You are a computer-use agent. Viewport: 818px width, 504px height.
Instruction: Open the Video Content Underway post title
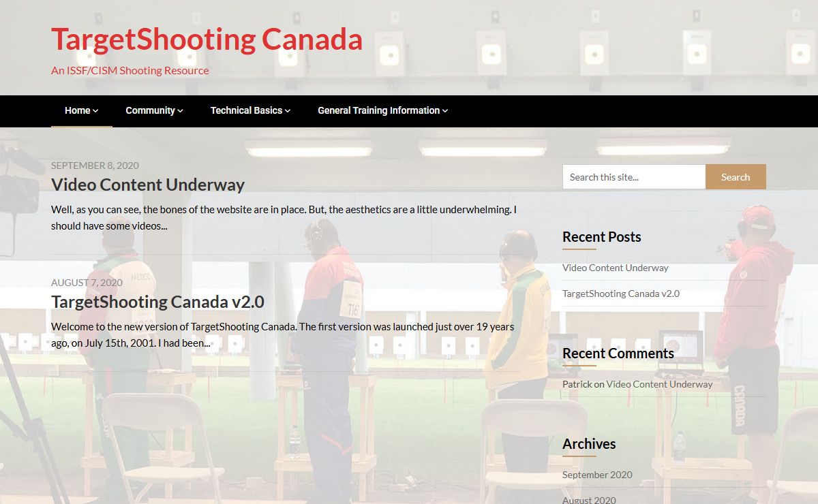(148, 185)
